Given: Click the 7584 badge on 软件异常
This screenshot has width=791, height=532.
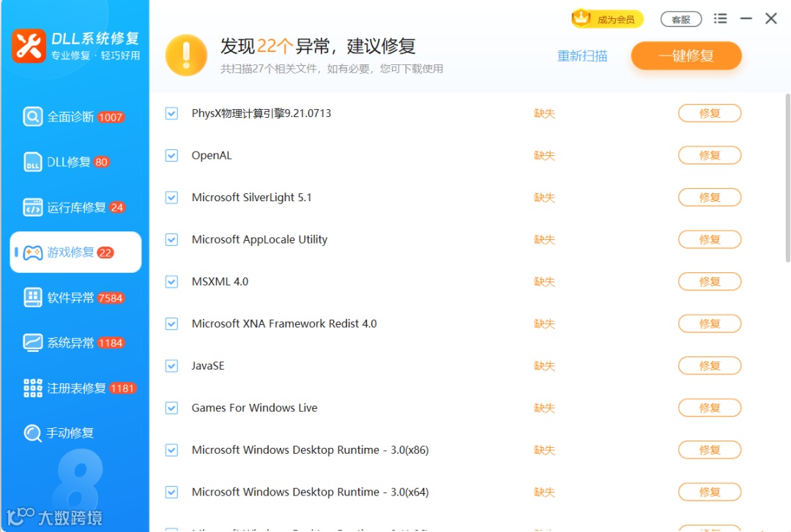Looking at the screenshot, I should coord(111,298).
